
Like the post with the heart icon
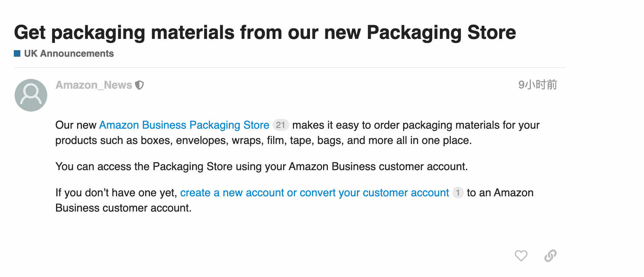(x=521, y=256)
